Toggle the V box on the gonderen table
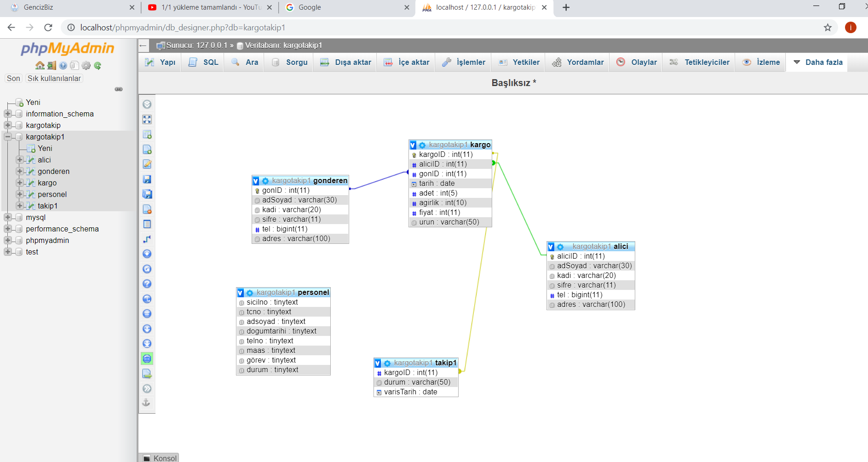The height and width of the screenshot is (462, 868). pos(256,181)
